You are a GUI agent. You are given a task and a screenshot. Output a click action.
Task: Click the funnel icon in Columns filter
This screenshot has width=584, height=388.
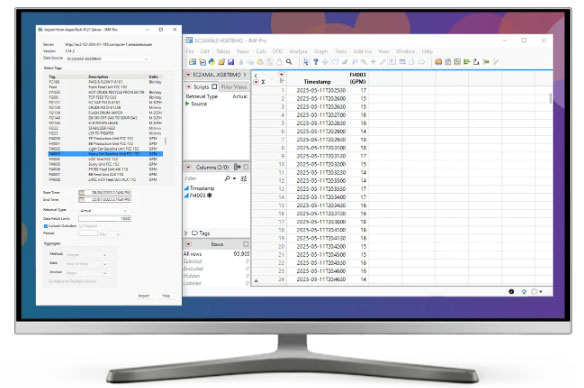pyautogui.click(x=244, y=179)
